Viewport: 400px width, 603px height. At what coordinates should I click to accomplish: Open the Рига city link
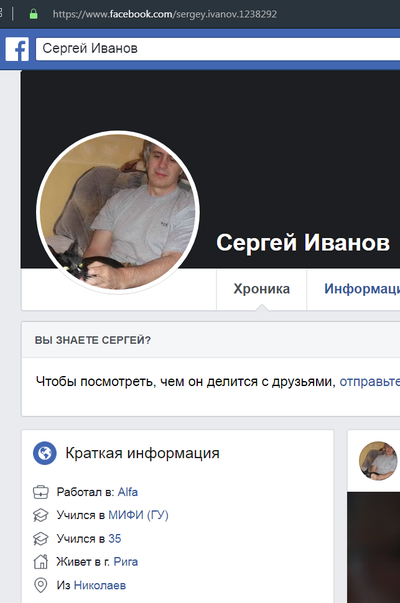point(126,562)
